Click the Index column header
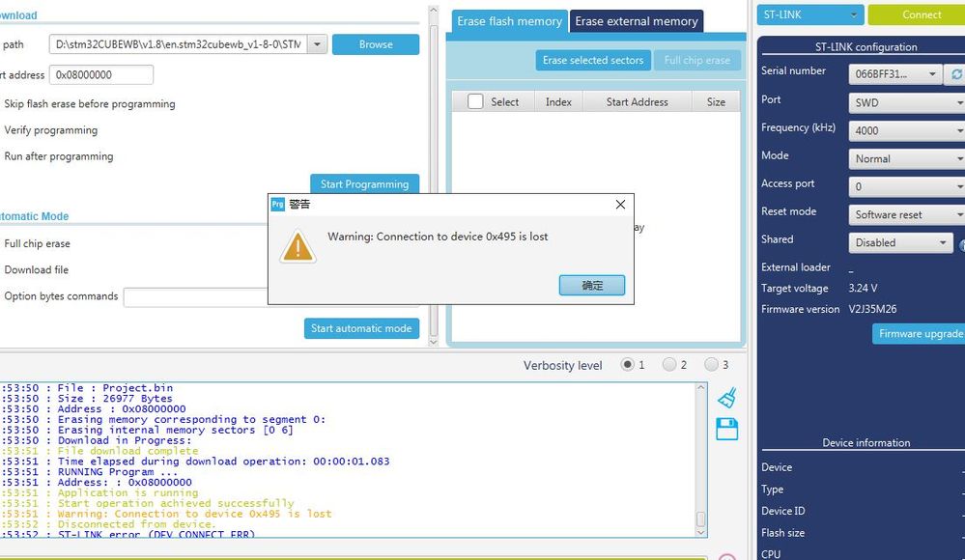965x560 pixels. 558,102
